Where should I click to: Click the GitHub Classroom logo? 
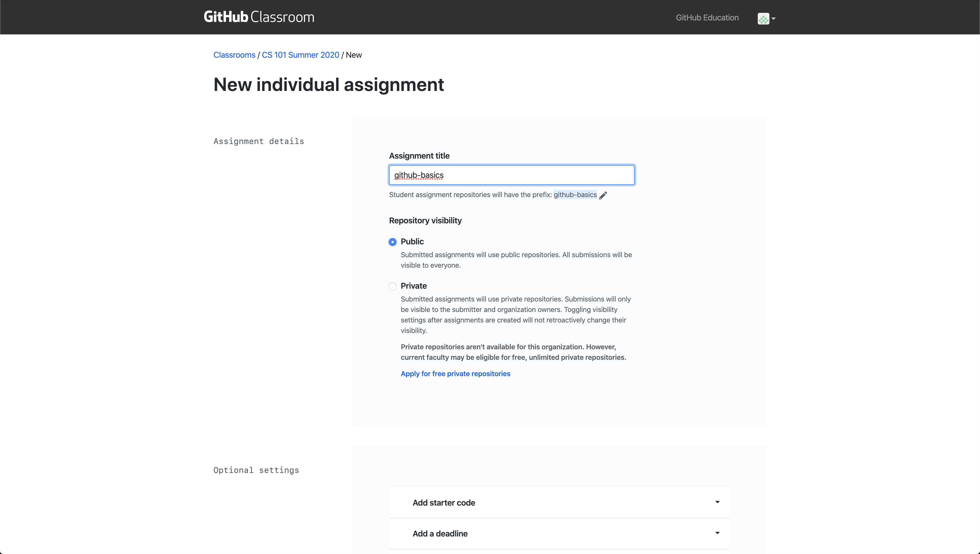259,17
